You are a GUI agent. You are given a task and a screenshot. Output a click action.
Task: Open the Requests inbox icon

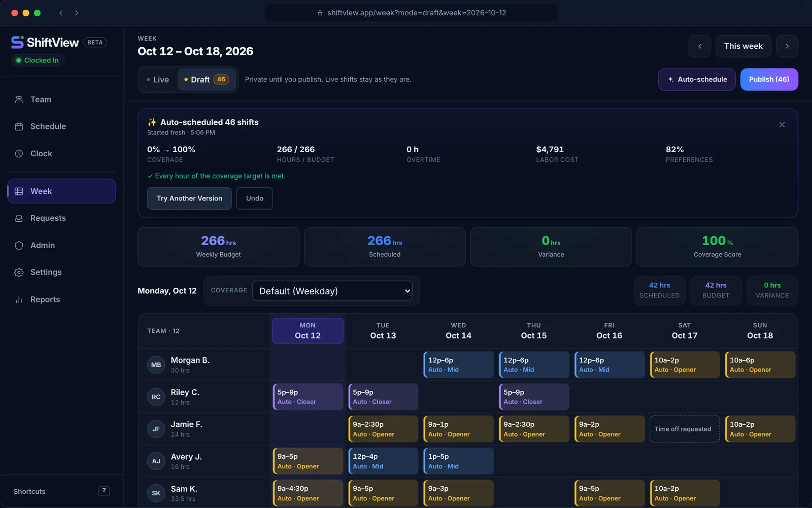(x=19, y=218)
